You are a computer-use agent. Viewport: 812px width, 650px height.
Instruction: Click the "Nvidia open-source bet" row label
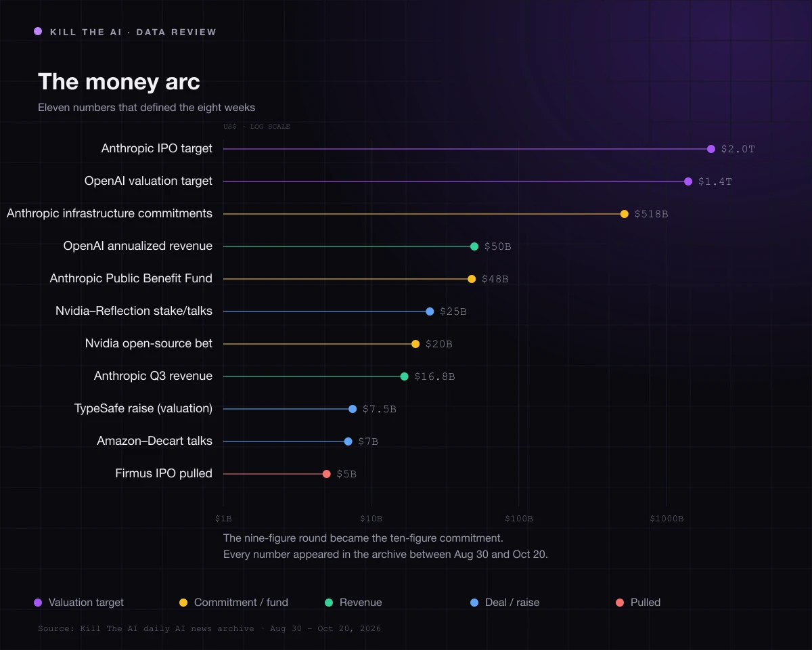(149, 343)
